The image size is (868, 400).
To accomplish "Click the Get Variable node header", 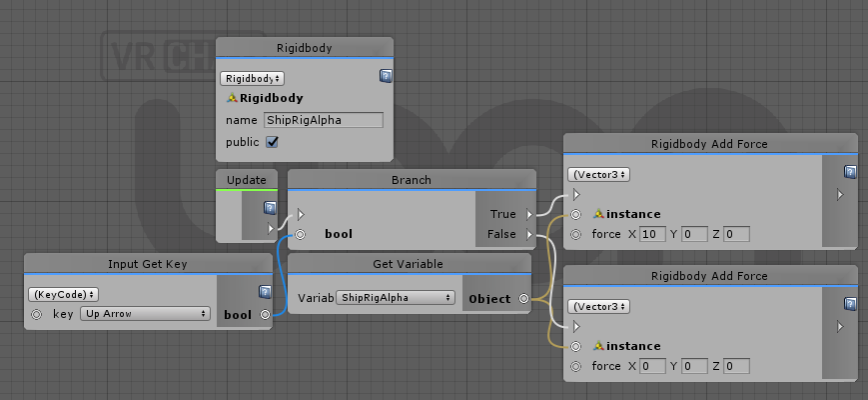I will 408,264.
